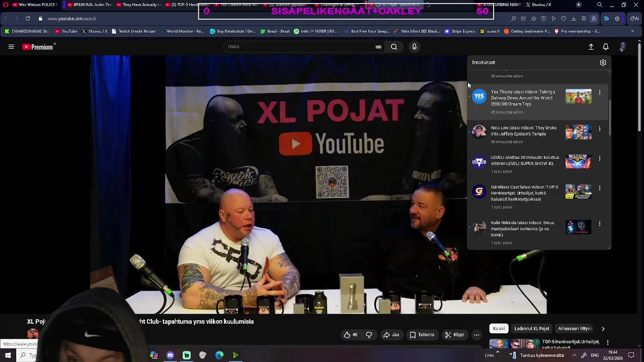The image size is (644, 362).
Task: Open the on-screen keyboard icon in the search box
Action: 378,47
